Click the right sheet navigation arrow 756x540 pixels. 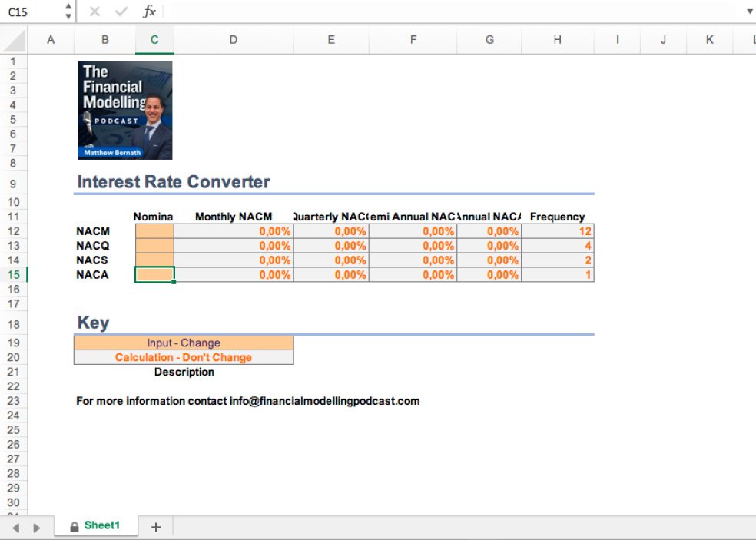pyautogui.click(x=36, y=525)
